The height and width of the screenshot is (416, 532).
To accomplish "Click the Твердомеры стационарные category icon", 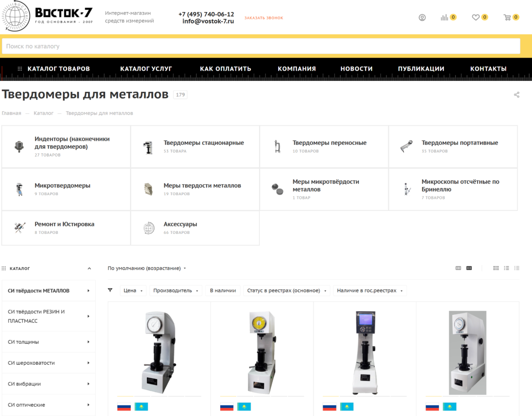I will click(148, 147).
